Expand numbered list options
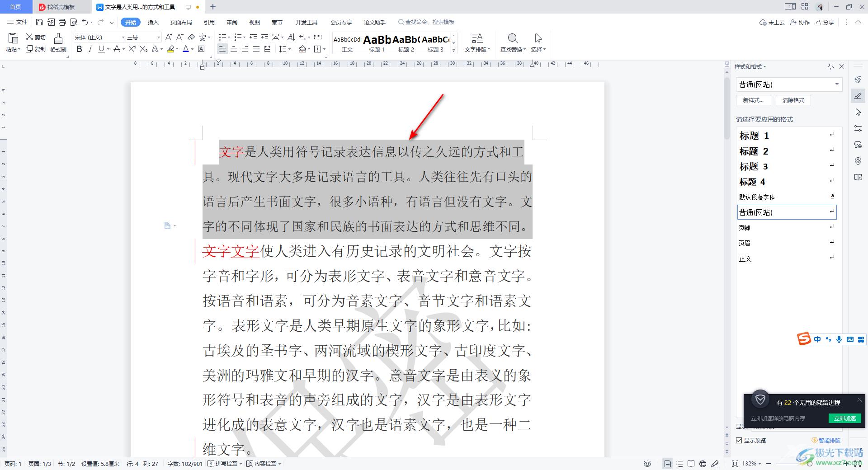 (244, 38)
